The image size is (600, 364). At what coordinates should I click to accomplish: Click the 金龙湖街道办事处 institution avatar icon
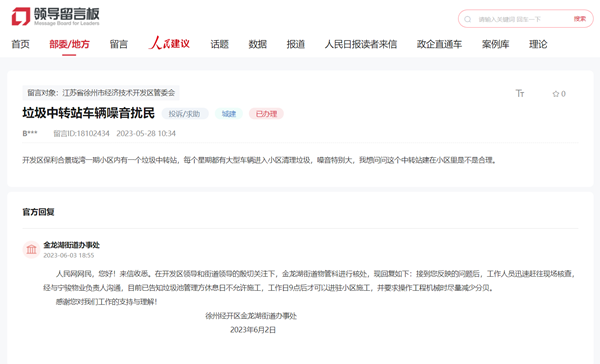point(31,250)
